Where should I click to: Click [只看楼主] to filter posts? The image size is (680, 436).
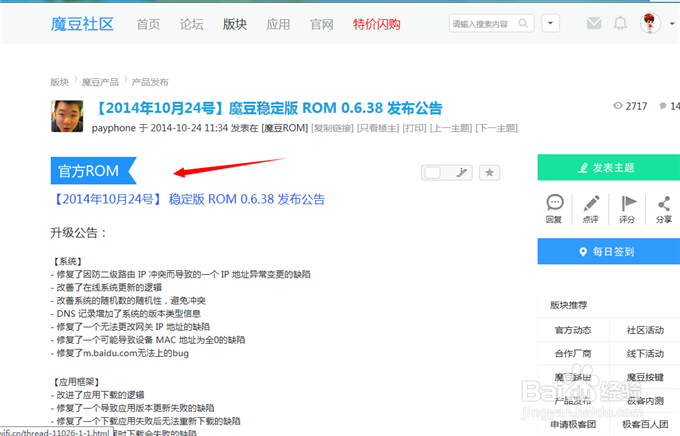coord(378,128)
